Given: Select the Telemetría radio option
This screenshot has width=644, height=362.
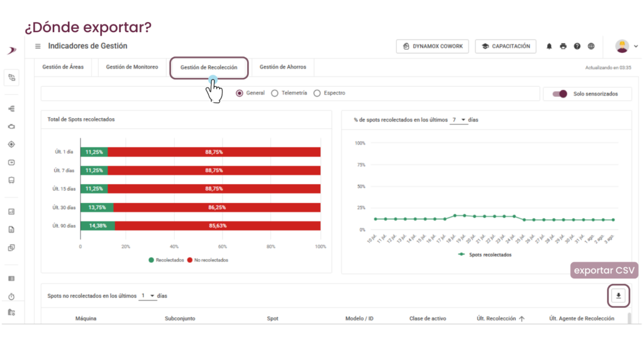Looking at the screenshot, I should click(275, 93).
